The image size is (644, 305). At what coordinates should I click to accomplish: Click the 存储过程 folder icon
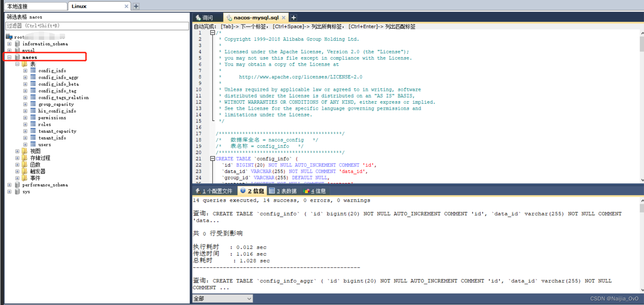[25, 158]
